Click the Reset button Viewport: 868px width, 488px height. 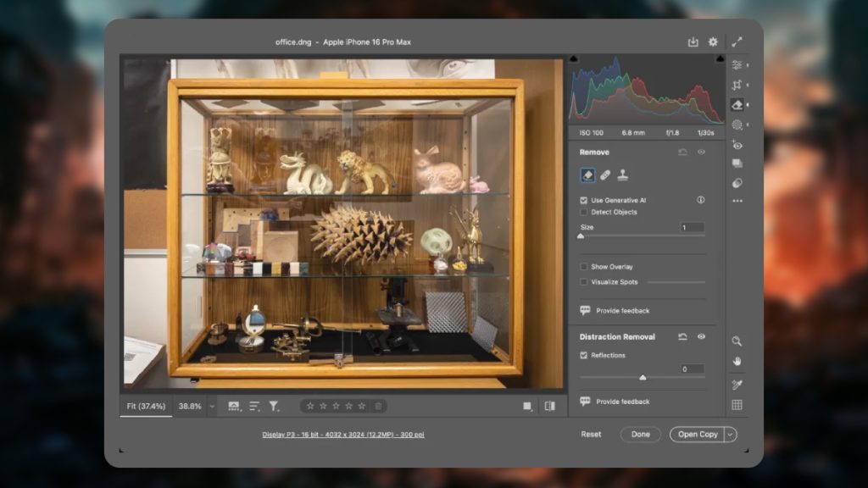click(x=590, y=434)
